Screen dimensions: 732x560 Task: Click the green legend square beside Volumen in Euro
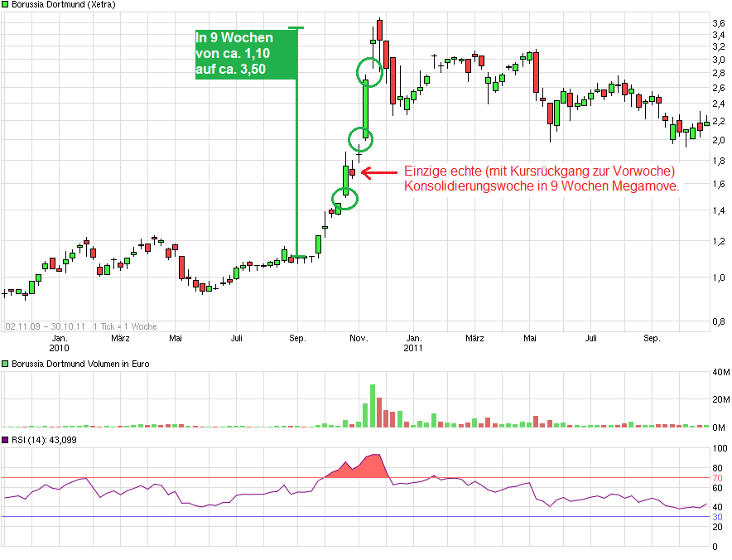[x=5, y=364]
